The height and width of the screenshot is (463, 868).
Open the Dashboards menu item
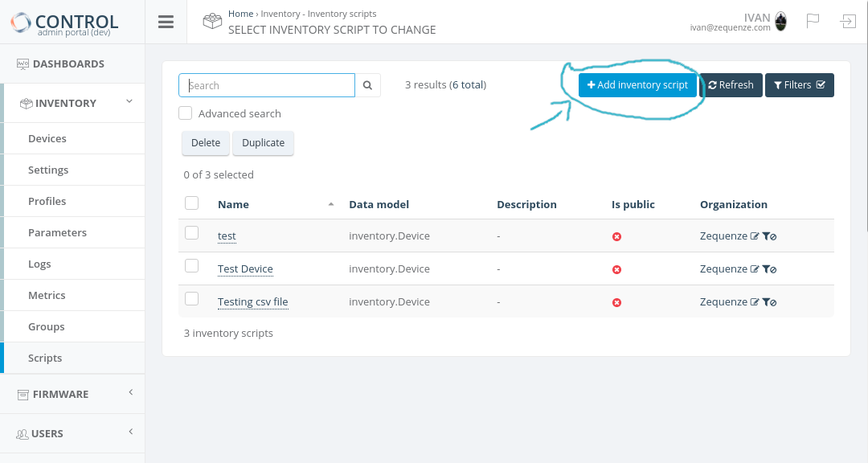(68, 64)
